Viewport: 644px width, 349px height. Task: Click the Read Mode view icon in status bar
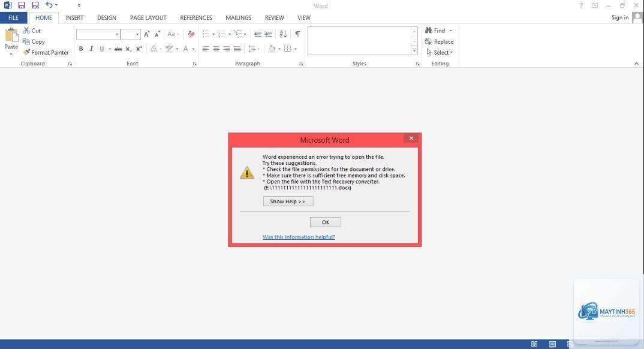[534, 344]
